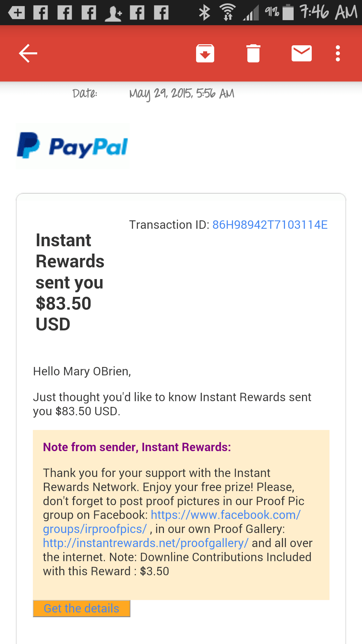362x644 pixels.
Task: Tap the email date May 29, 2015
Action: (182, 94)
